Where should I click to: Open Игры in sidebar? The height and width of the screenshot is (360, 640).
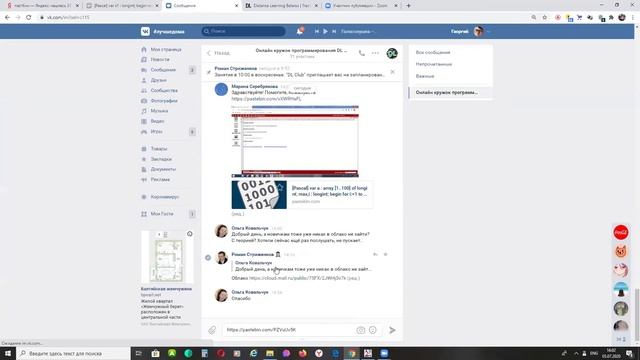tap(156, 132)
